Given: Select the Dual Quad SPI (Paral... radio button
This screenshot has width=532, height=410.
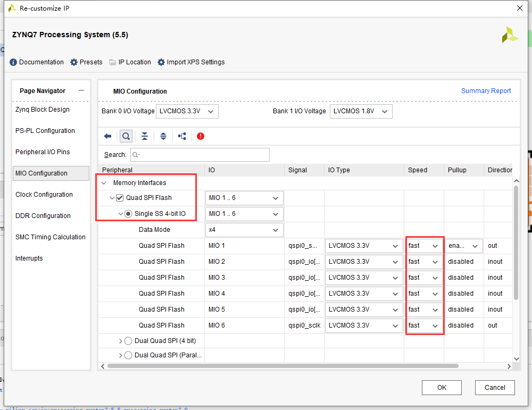Looking at the screenshot, I should [128, 355].
